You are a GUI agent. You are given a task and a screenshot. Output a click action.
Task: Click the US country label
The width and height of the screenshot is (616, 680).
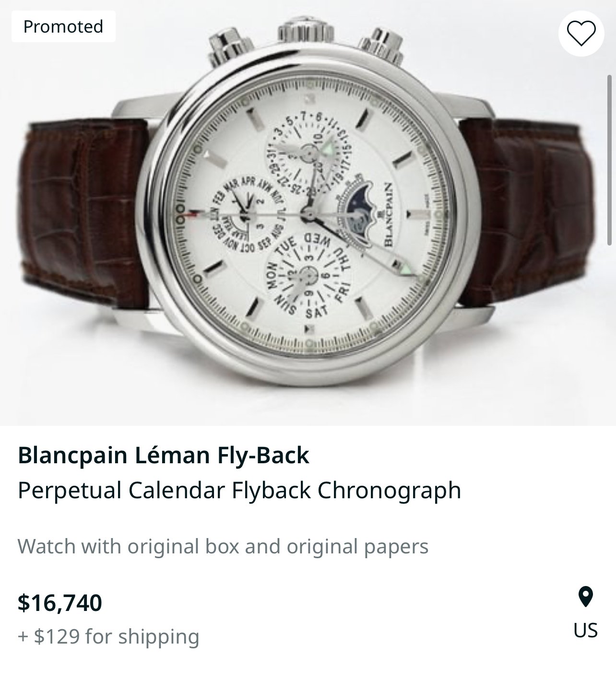click(x=585, y=630)
